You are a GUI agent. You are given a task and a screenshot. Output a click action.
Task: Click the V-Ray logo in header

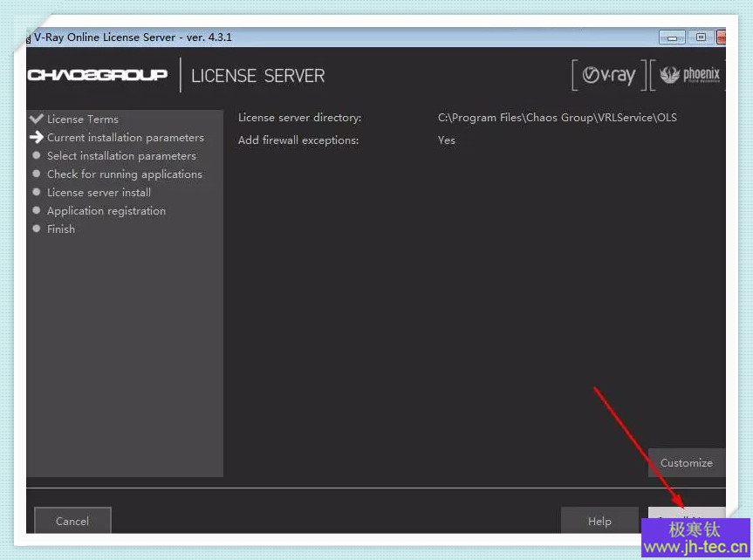tap(609, 75)
